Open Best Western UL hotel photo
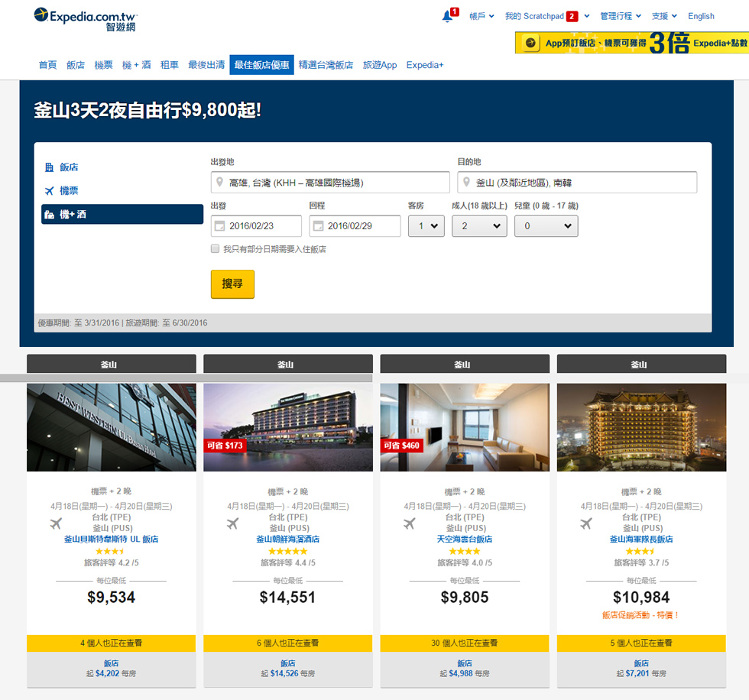The image size is (749, 700). [x=112, y=427]
